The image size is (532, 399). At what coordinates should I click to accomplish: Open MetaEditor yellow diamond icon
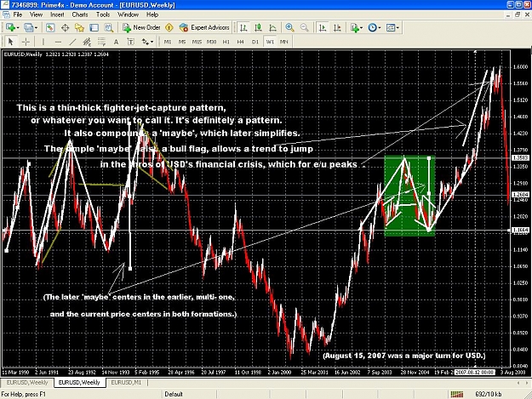169,28
